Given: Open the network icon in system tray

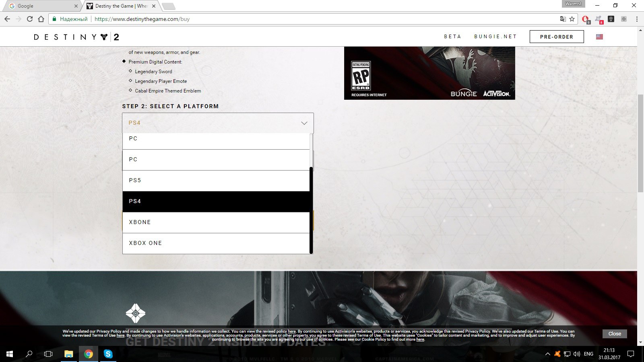Looking at the screenshot, I should coord(567,354).
